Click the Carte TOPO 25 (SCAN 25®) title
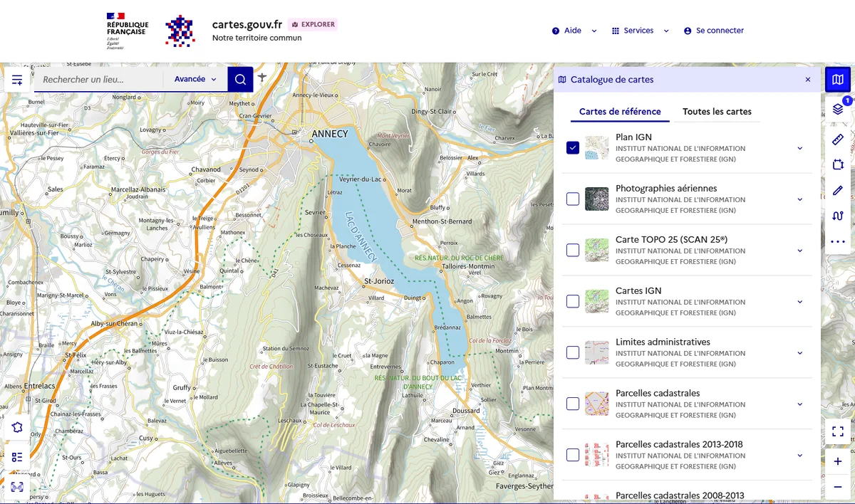 pos(671,240)
